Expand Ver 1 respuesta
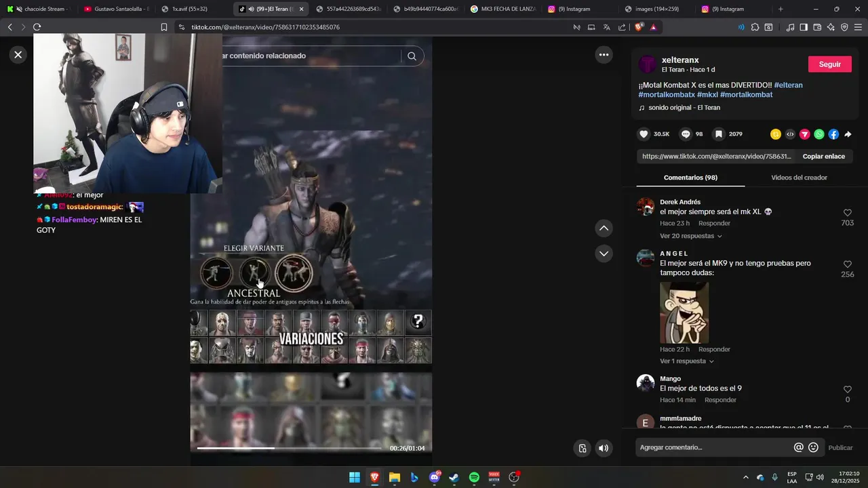868x488 pixels. (x=687, y=361)
